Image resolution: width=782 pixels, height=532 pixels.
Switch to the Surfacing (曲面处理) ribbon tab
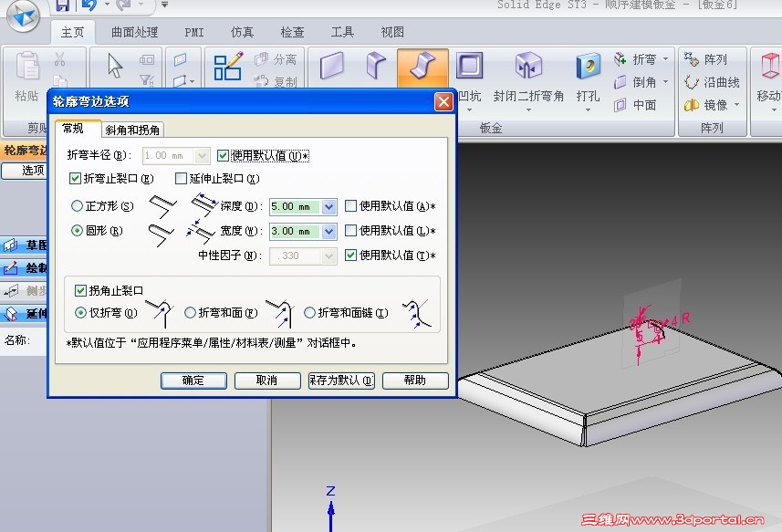point(135,33)
